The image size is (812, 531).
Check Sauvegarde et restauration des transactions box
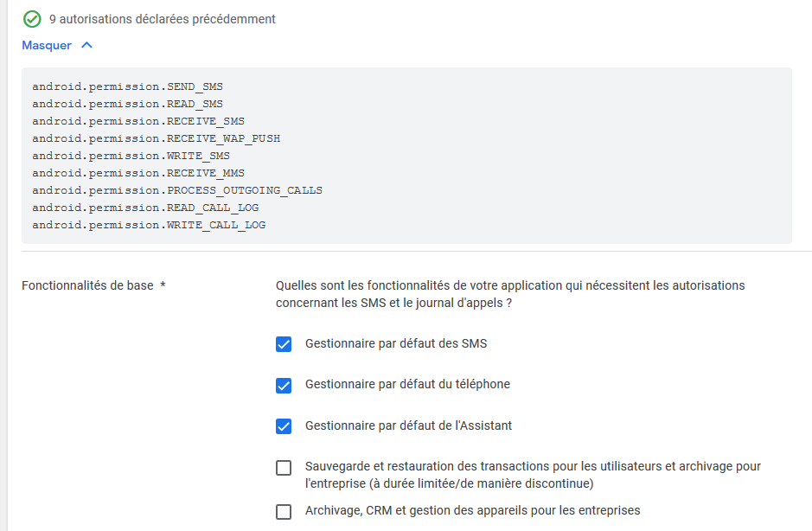coord(284,468)
